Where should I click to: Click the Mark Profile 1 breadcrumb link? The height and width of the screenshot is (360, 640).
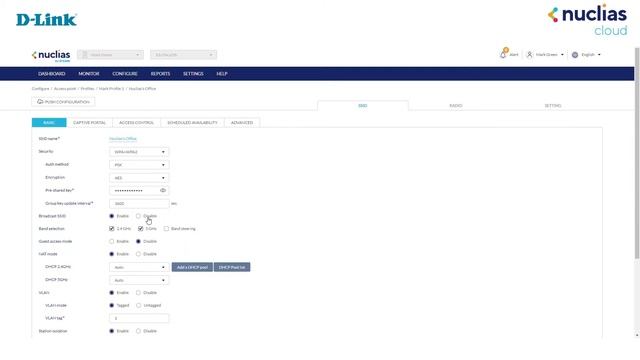point(111,89)
